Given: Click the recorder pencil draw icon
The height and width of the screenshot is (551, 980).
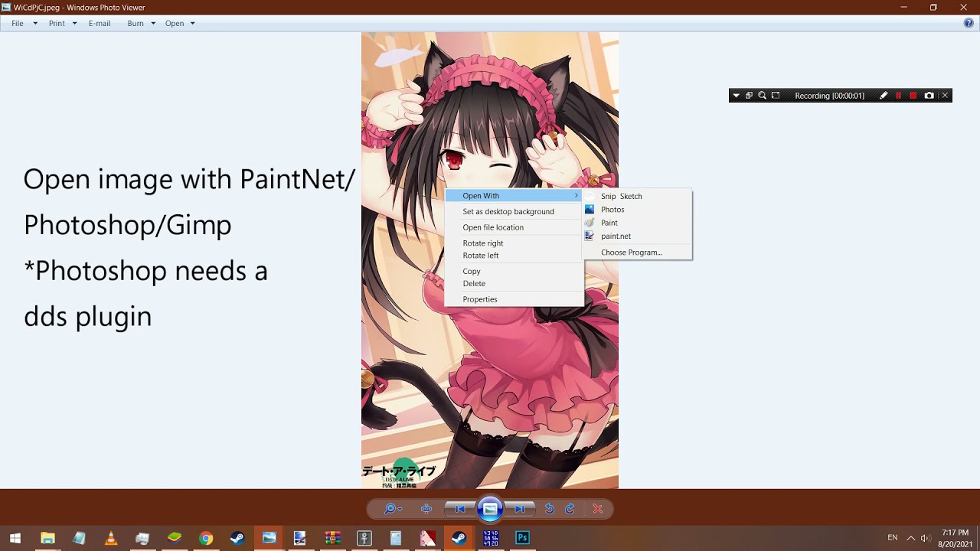Looking at the screenshot, I should click(884, 96).
